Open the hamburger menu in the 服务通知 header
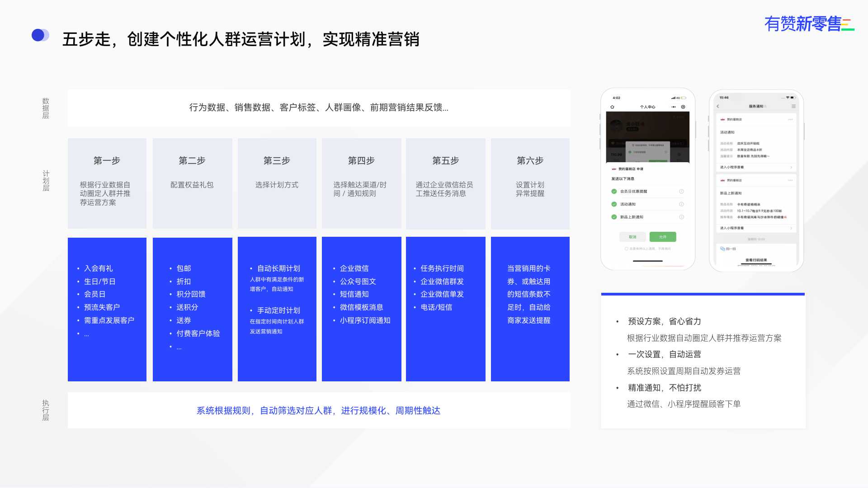This screenshot has height=488, width=868. (x=793, y=107)
